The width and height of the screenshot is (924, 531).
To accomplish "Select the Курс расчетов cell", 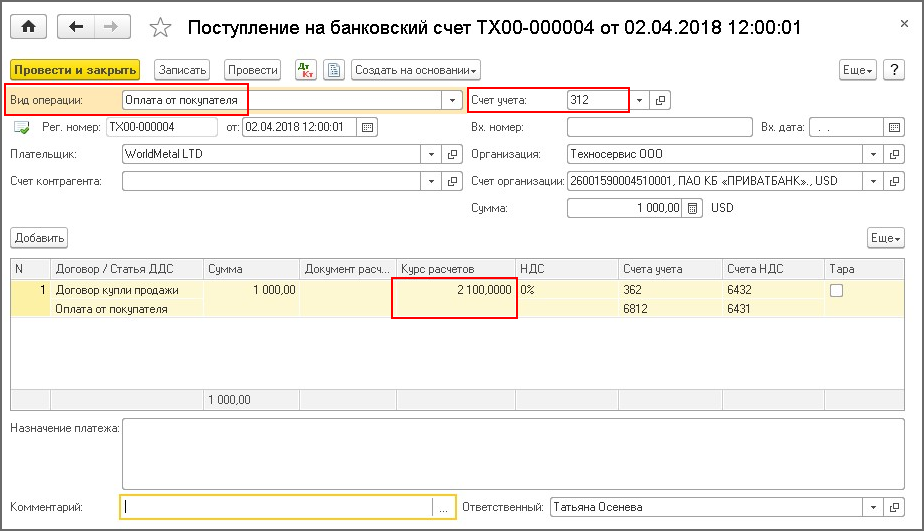I will click(x=455, y=290).
